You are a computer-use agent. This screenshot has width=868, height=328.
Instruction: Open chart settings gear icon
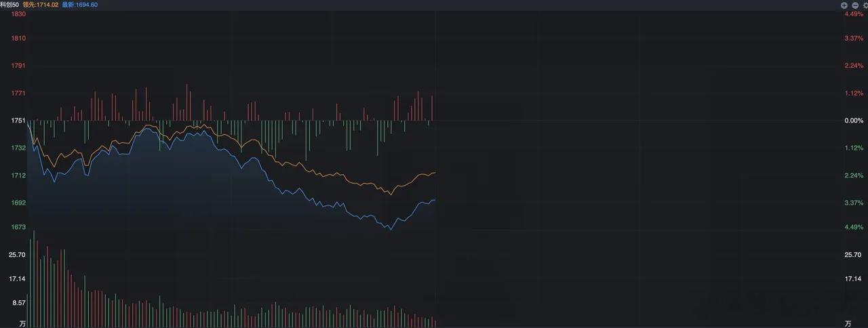tap(865, 5)
